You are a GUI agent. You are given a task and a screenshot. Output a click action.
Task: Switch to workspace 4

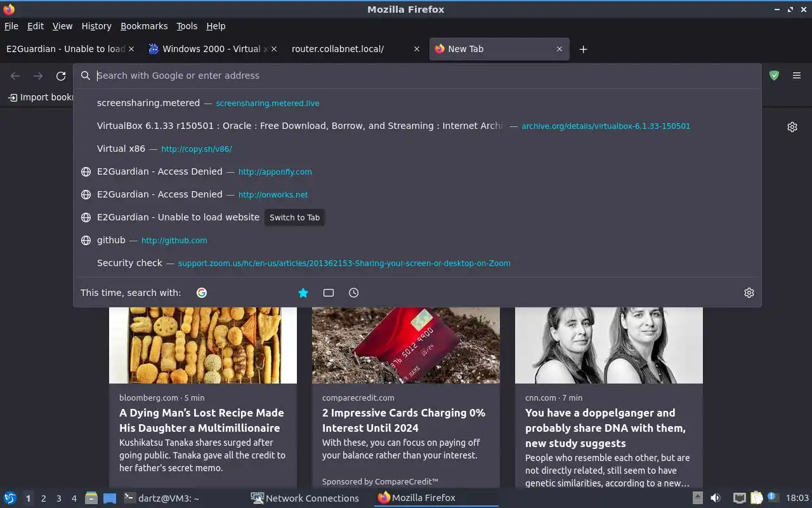(74, 498)
